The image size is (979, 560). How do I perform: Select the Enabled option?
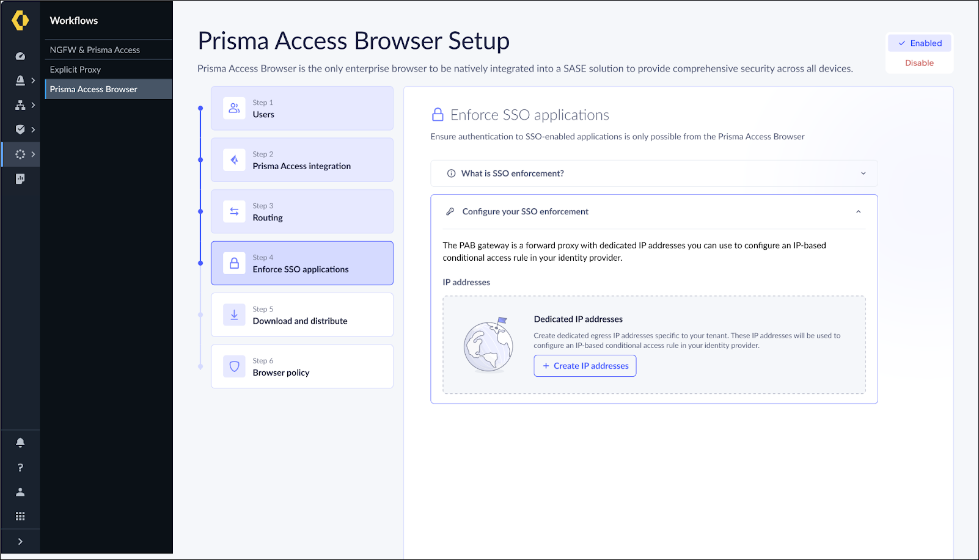click(x=920, y=43)
